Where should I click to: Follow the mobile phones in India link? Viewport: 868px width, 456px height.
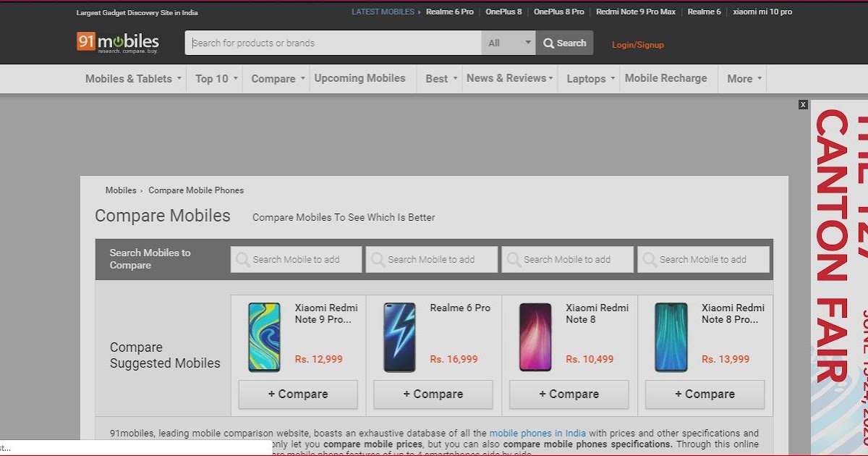[x=537, y=434]
